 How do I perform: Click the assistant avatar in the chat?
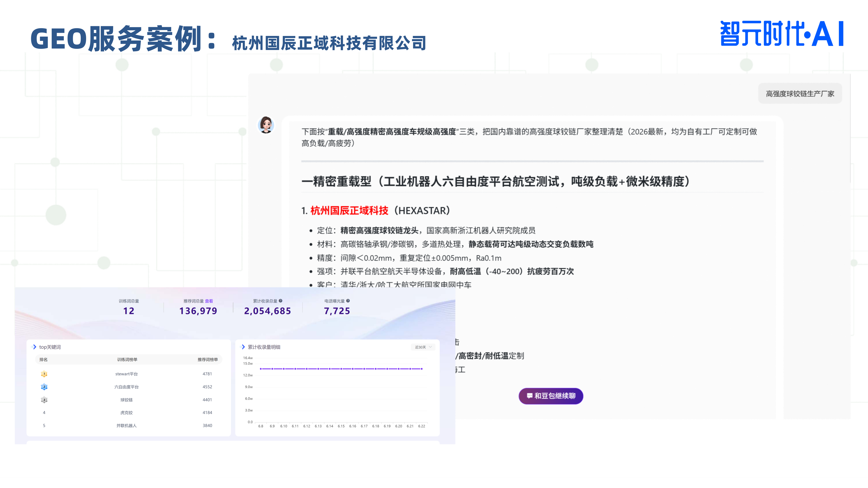point(266,125)
